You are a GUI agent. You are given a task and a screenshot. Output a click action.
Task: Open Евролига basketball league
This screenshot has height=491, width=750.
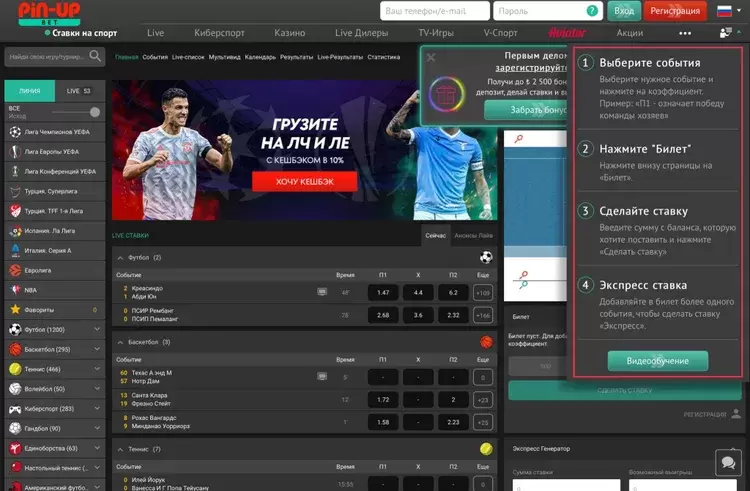click(x=55, y=270)
